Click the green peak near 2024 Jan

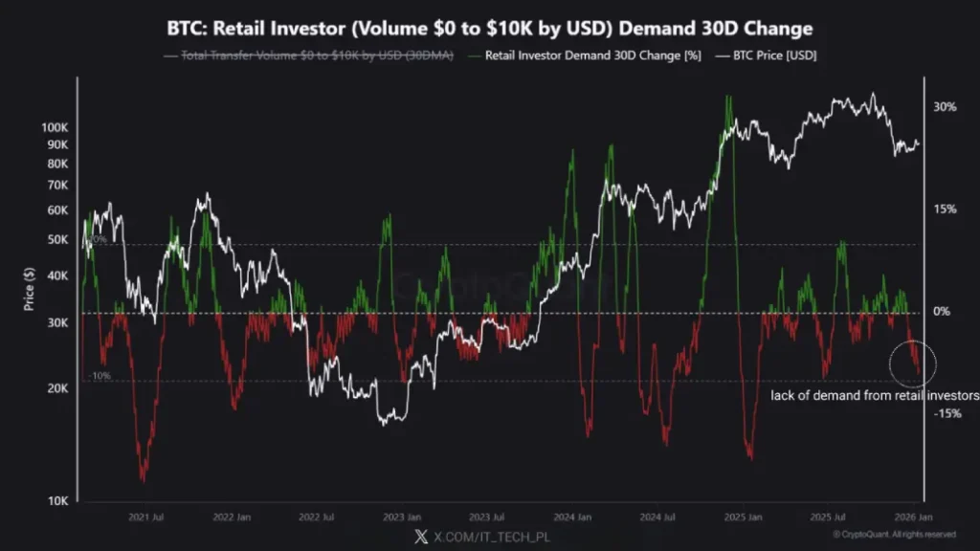(x=610, y=145)
